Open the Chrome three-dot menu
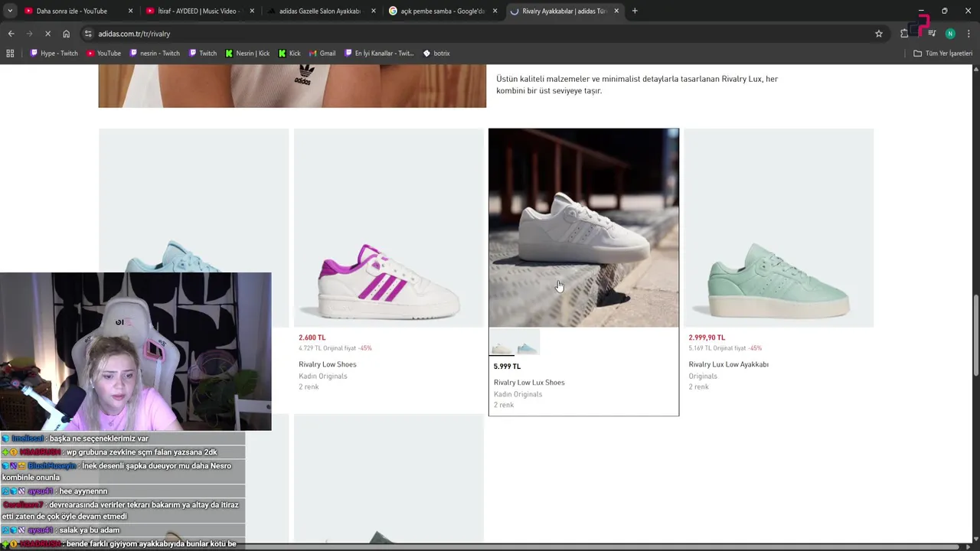 click(x=969, y=34)
